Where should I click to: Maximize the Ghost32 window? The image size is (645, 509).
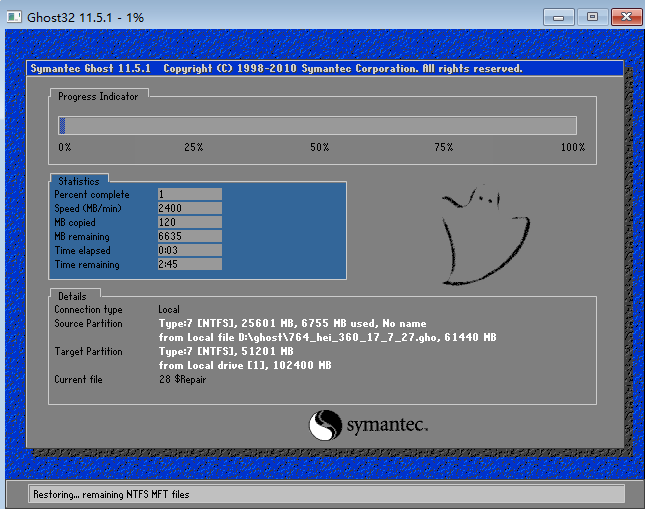[x=591, y=16]
